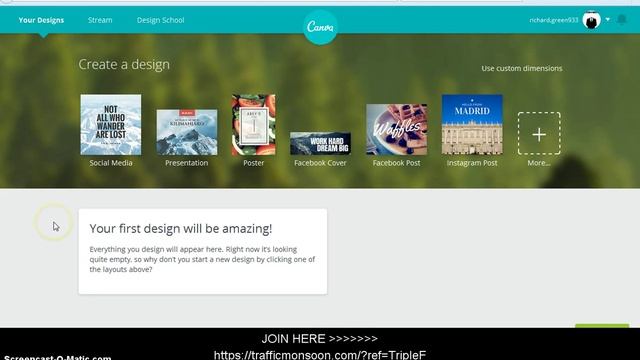640x360 pixels.
Task: Click the Social Media label
Action: pos(111,163)
